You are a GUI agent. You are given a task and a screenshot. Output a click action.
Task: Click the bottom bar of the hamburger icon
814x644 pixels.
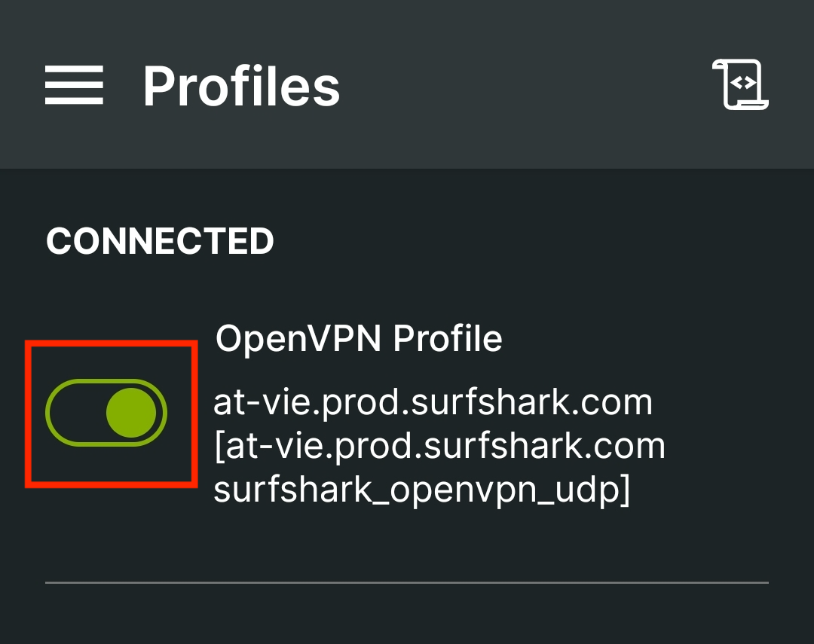pos(74,101)
